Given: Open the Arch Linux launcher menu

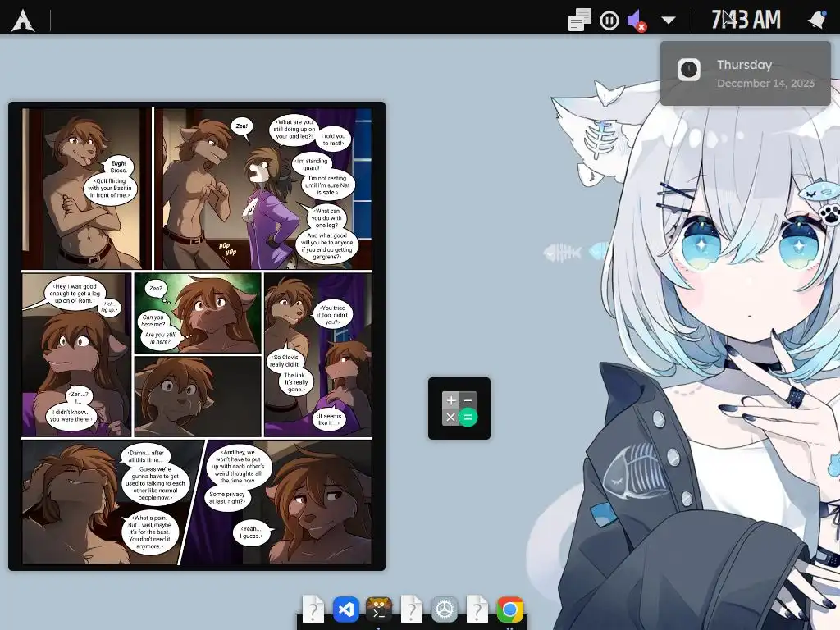Looking at the screenshot, I should coord(23,21).
